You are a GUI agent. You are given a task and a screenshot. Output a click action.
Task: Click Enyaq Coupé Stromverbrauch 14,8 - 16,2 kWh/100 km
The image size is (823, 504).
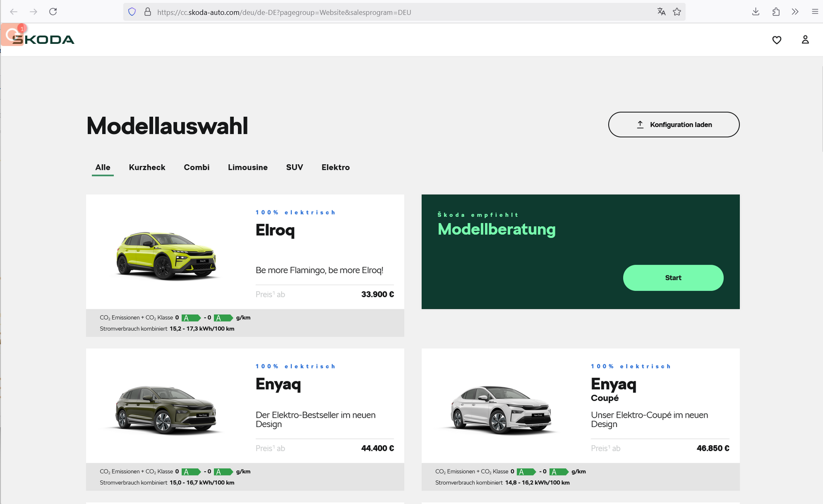click(502, 483)
